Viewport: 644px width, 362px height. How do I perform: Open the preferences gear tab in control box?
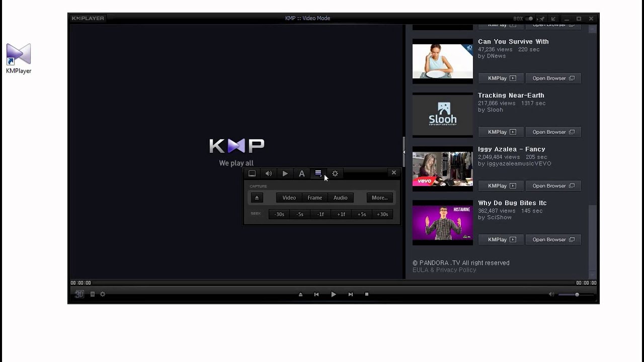[x=335, y=173]
